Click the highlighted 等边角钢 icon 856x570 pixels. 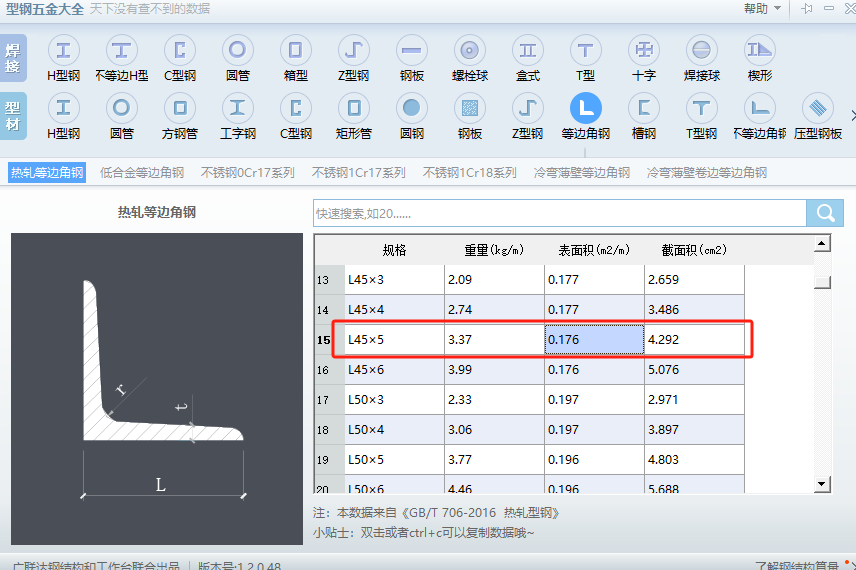coord(585,108)
